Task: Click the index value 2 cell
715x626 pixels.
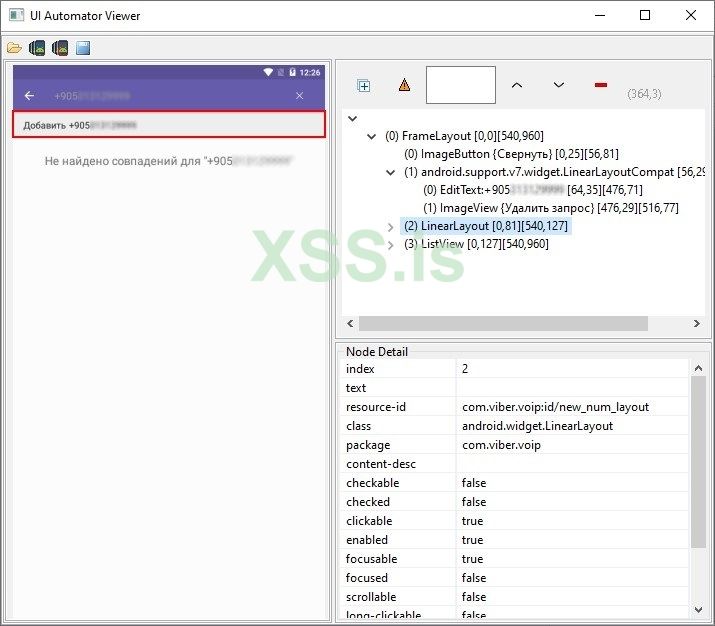Action: pos(572,368)
